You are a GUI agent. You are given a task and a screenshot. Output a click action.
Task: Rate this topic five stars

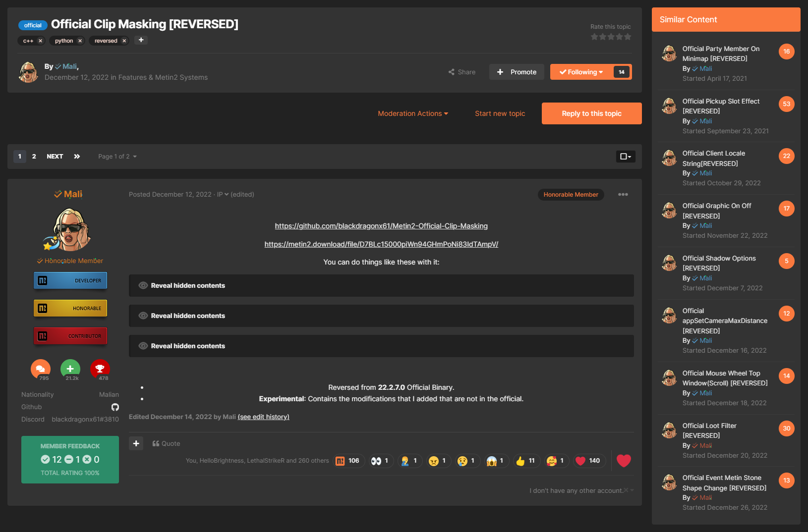click(x=628, y=37)
